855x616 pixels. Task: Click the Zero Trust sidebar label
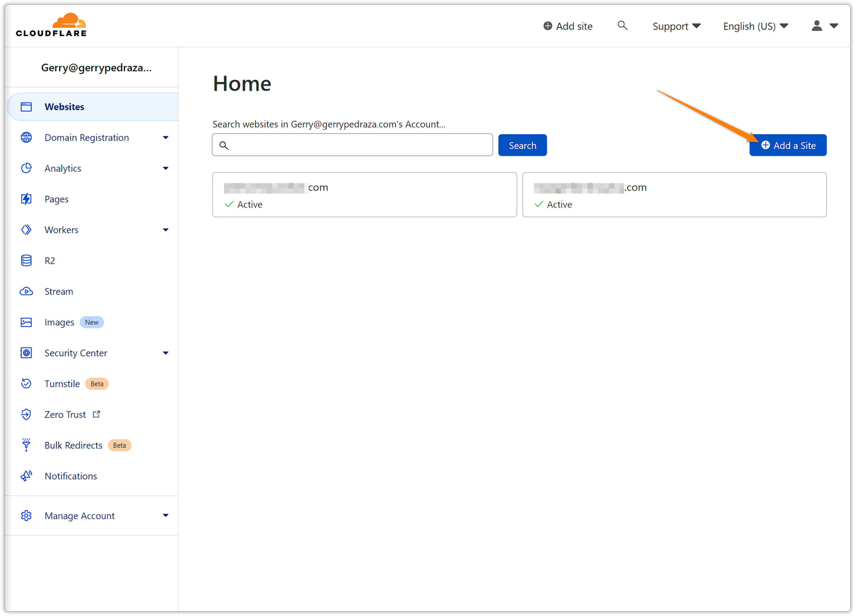click(65, 414)
